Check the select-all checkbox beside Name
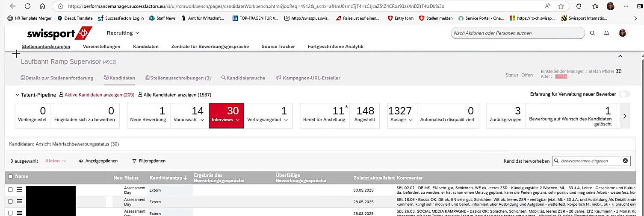Image resolution: width=644 pixels, height=216 pixels. click(11, 177)
